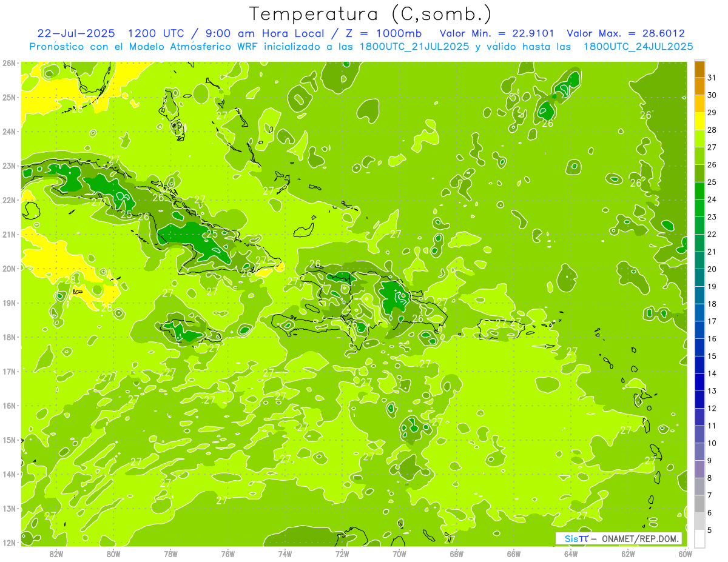Click the "24N" latitude label
This screenshot has width=728, height=562.
[9, 132]
